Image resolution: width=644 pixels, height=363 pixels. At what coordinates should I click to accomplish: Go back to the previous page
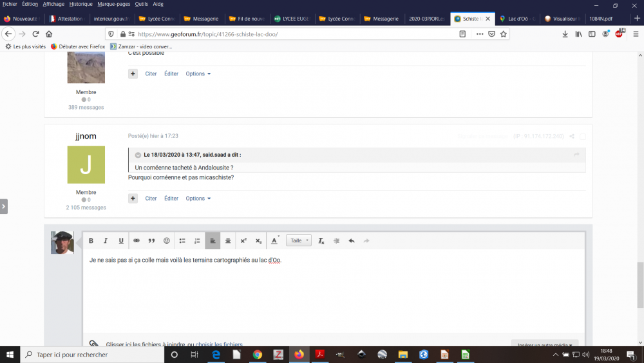(8, 34)
